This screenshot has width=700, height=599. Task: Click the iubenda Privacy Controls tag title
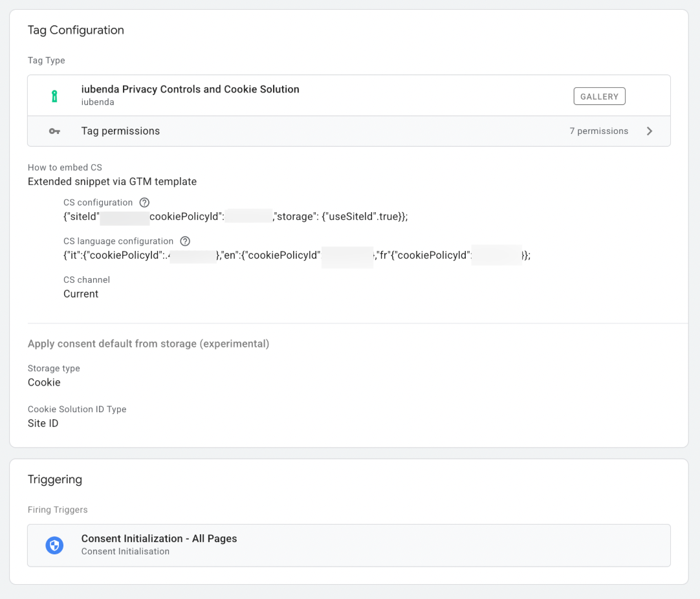[x=190, y=89]
